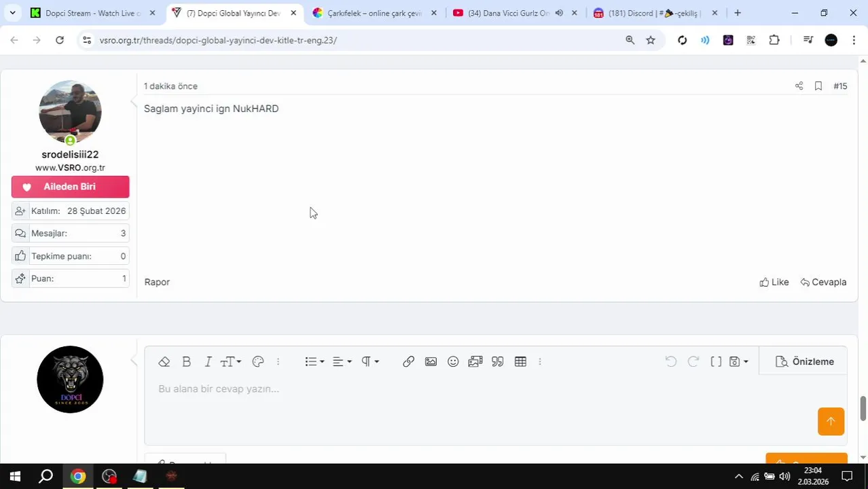
Task: Clear formatting with the eraser icon
Action: click(164, 362)
